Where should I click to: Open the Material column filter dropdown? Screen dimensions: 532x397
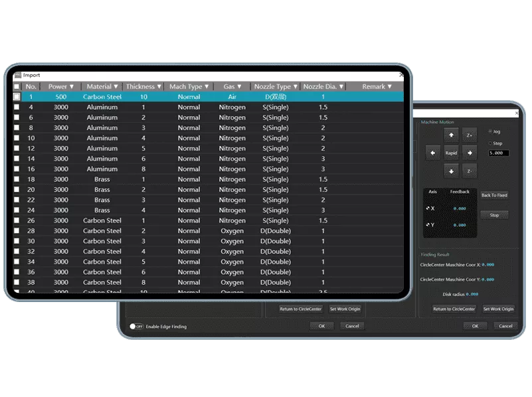click(116, 87)
